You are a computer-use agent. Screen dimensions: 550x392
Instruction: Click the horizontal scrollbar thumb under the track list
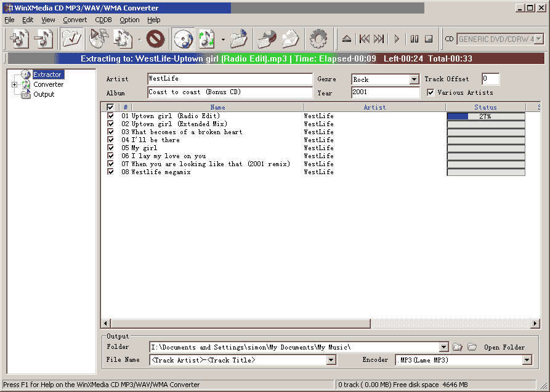[x=241, y=323]
